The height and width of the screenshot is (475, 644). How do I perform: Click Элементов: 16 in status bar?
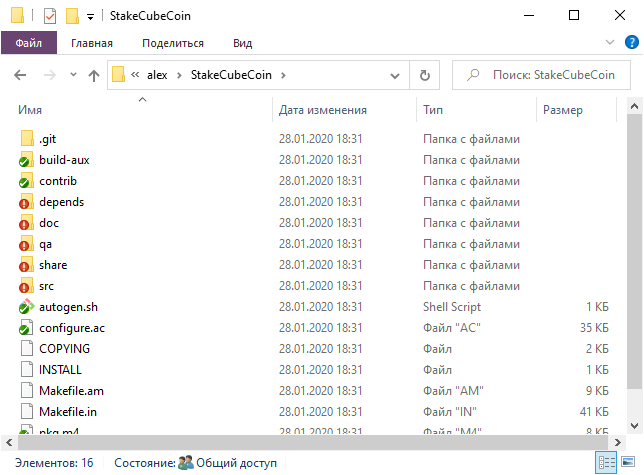pyautogui.click(x=54, y=463)
